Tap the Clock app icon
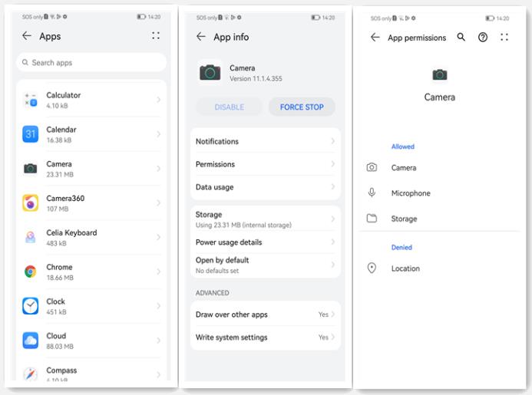The width and height of the screenshot is (532, 395). 31,306
